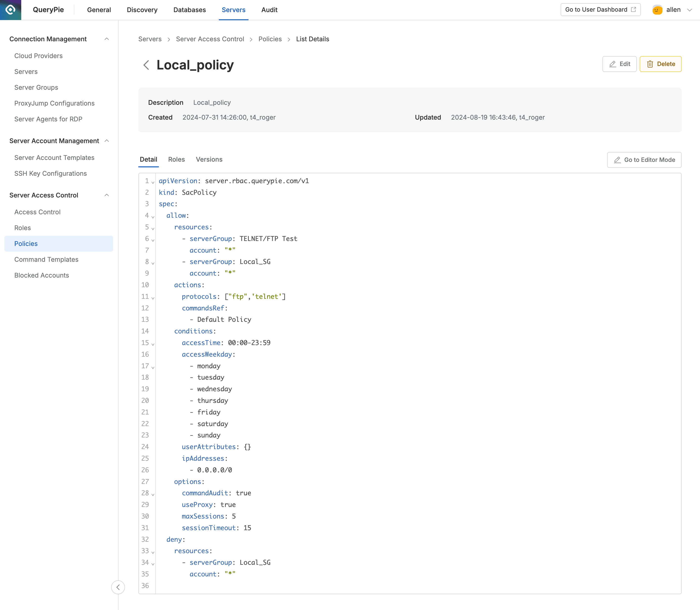Click the QueryPie logo

pyautogui.click(x=11, y=10)
